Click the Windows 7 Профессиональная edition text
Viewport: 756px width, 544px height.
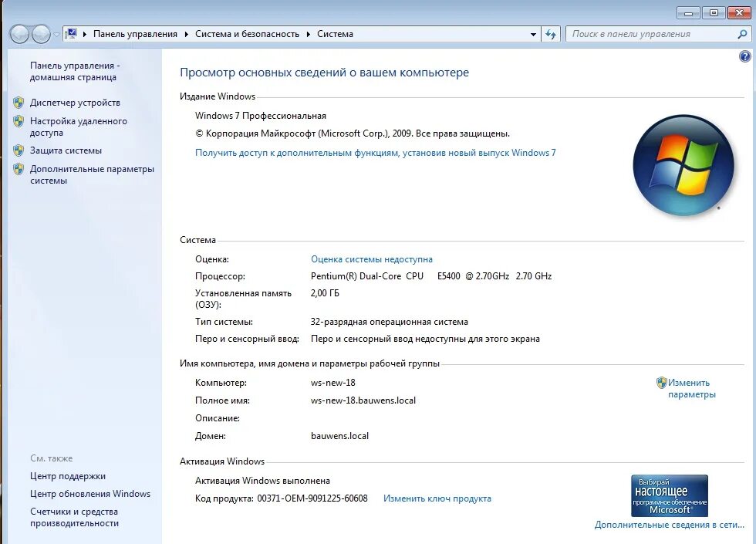point(261,116)
